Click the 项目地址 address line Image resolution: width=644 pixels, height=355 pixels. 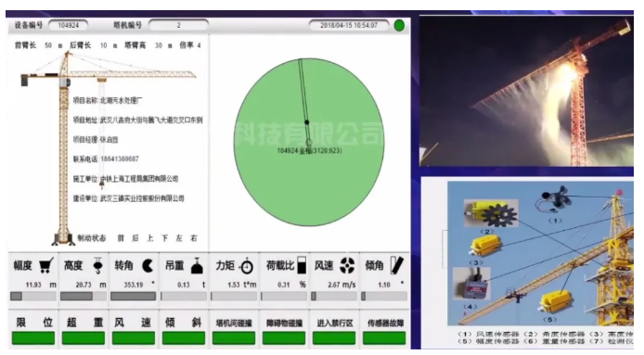coord(137,120)
